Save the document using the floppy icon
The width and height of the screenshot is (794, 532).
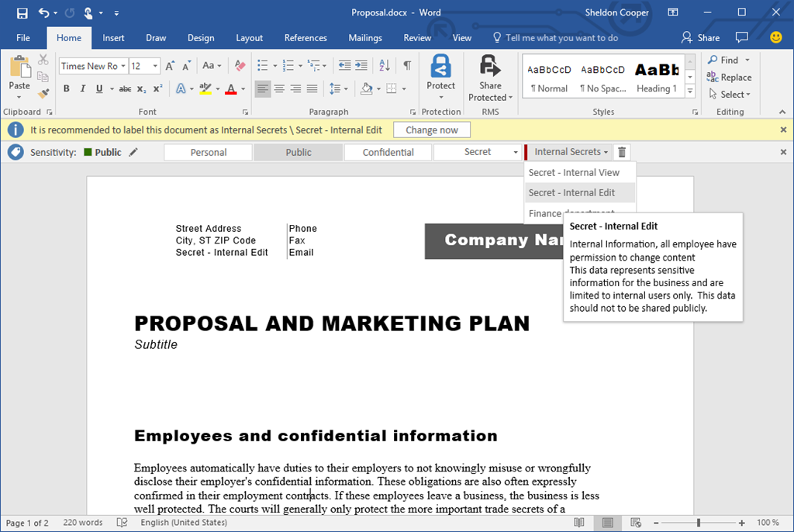[22, 13]
